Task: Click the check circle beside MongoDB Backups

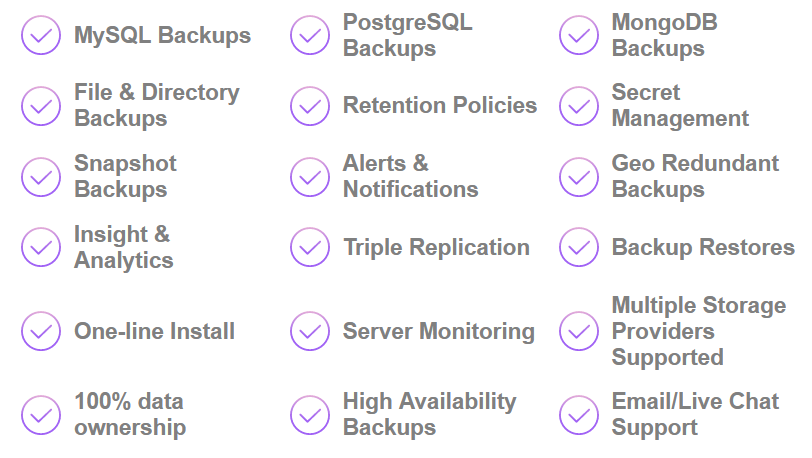Action: click(579, 36)
